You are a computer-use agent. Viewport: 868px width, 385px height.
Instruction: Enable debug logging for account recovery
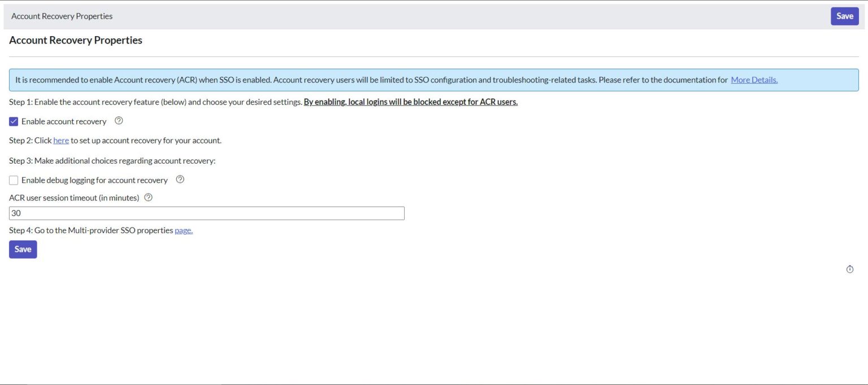(14, 180)
